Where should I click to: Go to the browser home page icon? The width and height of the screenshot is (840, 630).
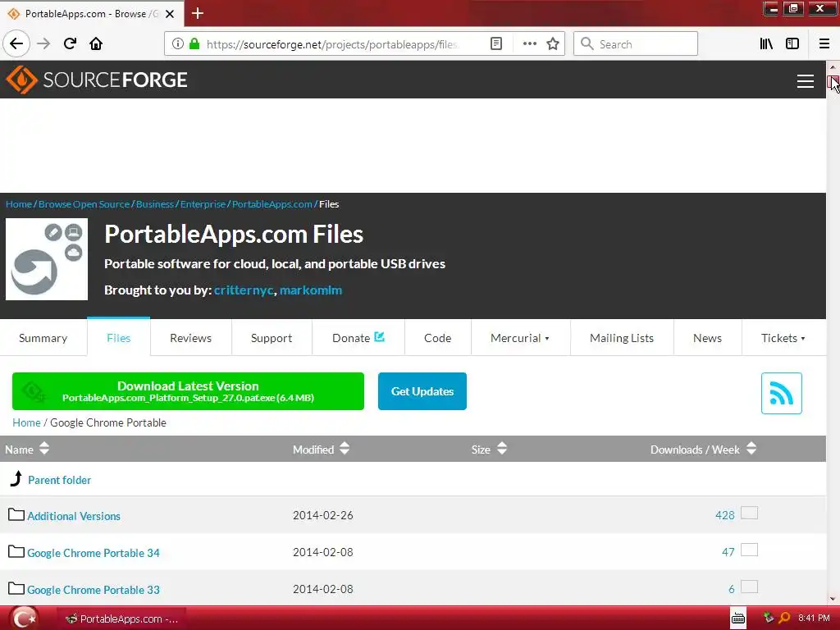click(x=96, y=43)
